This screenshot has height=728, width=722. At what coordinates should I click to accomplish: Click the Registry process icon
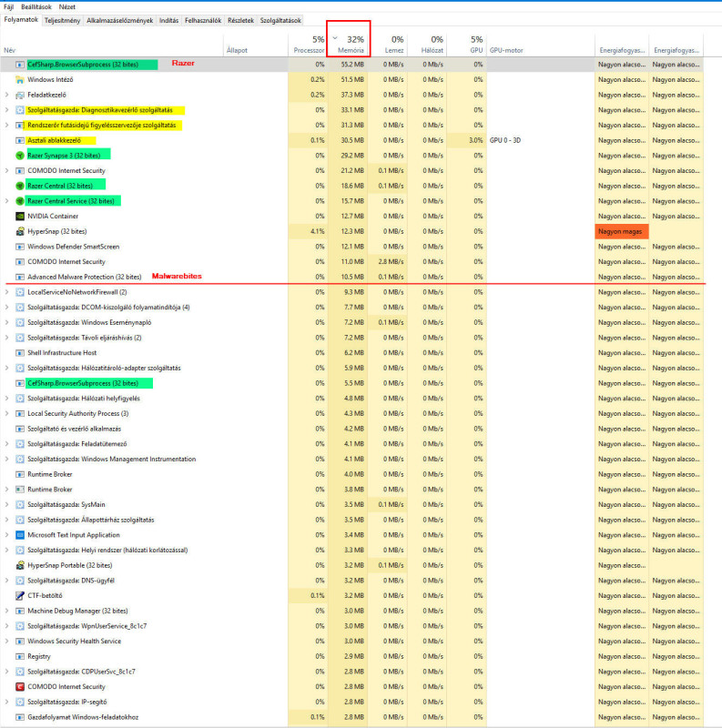(x=19, y=656)
